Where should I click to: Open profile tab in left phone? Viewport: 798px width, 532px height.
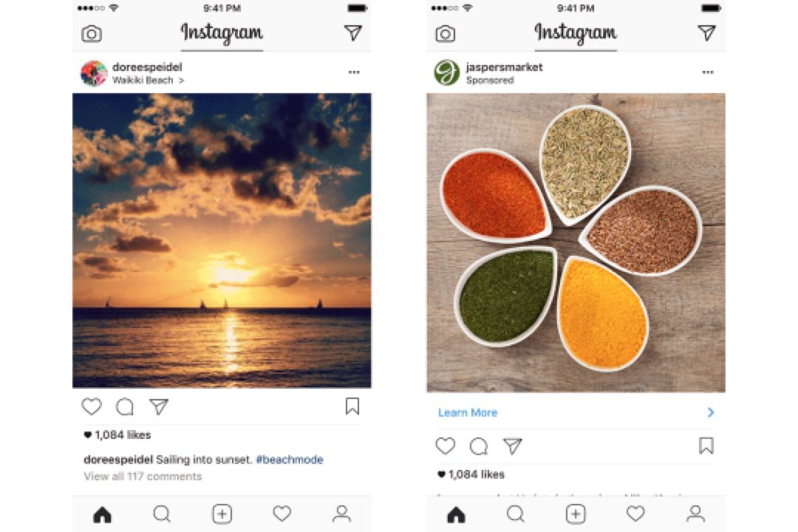[x=341, y=514]
